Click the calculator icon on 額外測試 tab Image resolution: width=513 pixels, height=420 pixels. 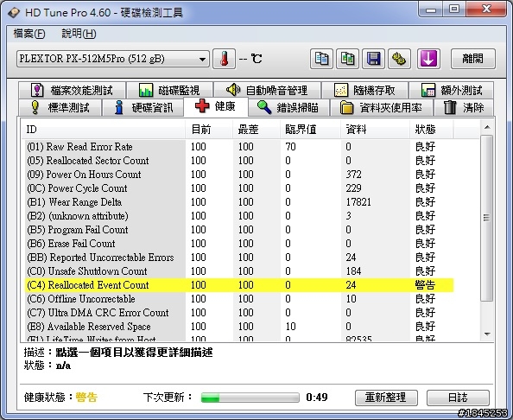click(428, 90)
